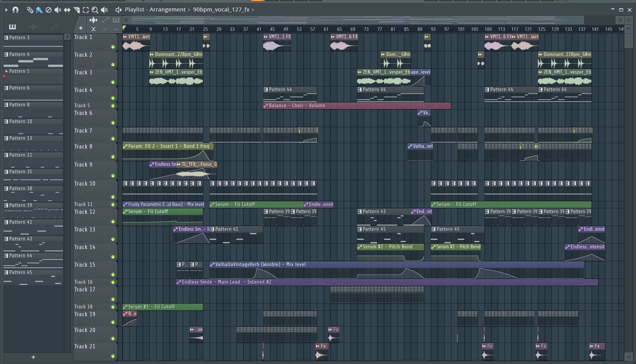
Task: Toggle Track 5 mute LED
Action: 113,106
